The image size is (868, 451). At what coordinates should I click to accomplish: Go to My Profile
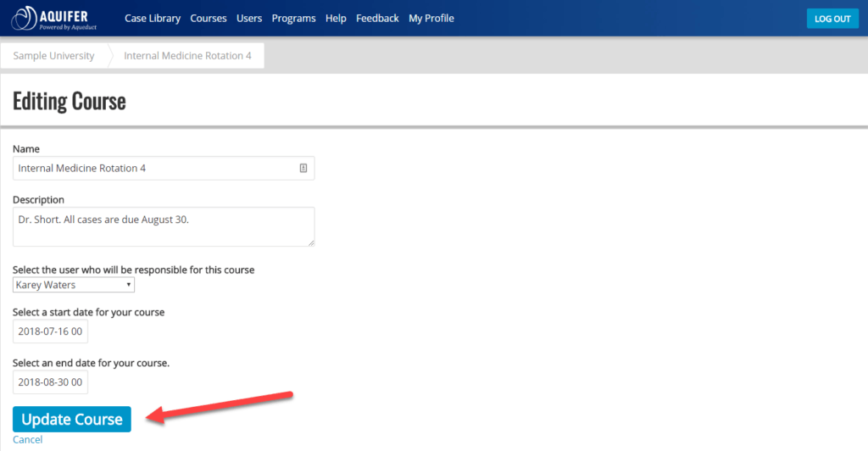pyautogui.click(x=431, y=19)
